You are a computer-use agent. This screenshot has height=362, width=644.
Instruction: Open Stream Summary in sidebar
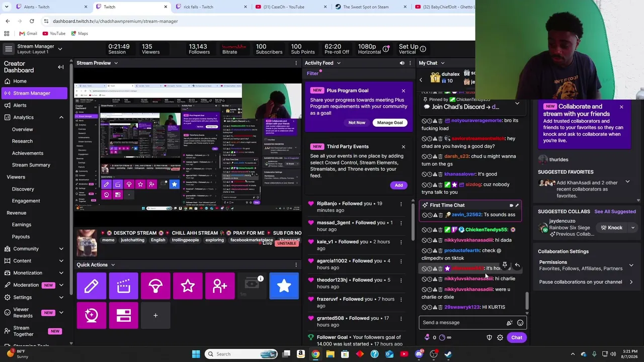click(x=31, y=165)
